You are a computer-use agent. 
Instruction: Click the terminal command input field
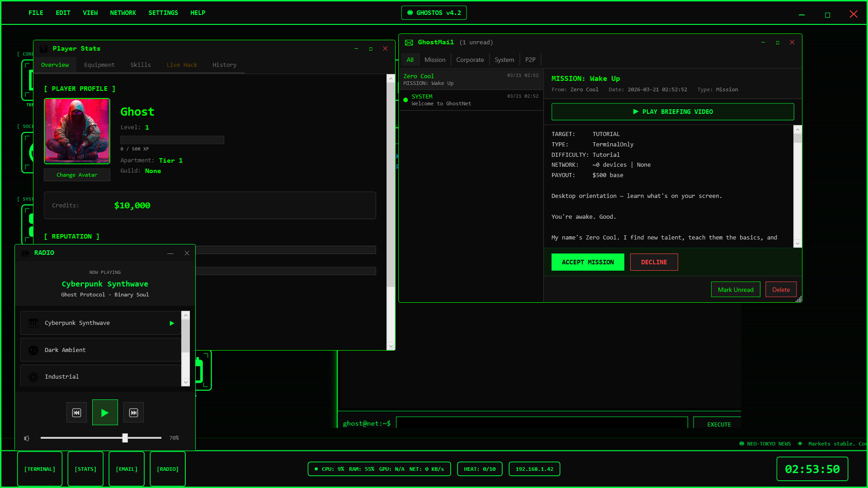(541, 423)
